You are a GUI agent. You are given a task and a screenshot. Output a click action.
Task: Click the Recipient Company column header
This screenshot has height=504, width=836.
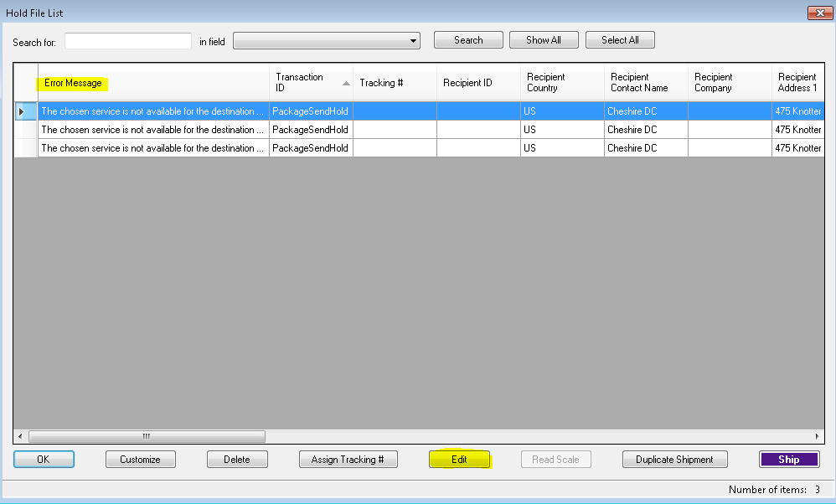[730, 83]
